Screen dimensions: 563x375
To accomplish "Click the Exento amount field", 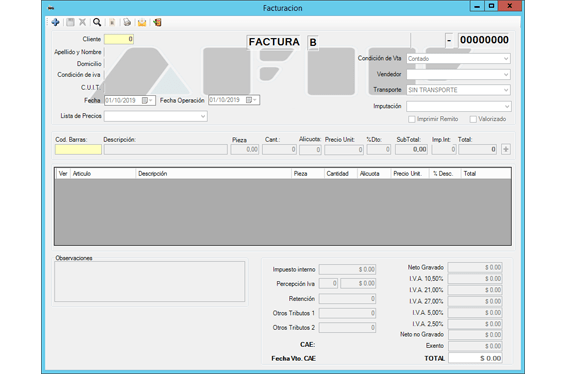I will point(475,346).
